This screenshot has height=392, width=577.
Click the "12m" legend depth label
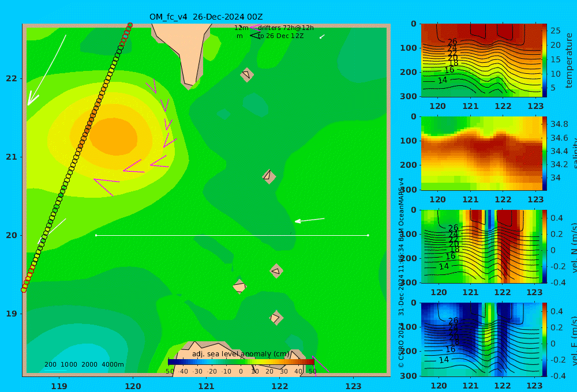coord(241,28)
